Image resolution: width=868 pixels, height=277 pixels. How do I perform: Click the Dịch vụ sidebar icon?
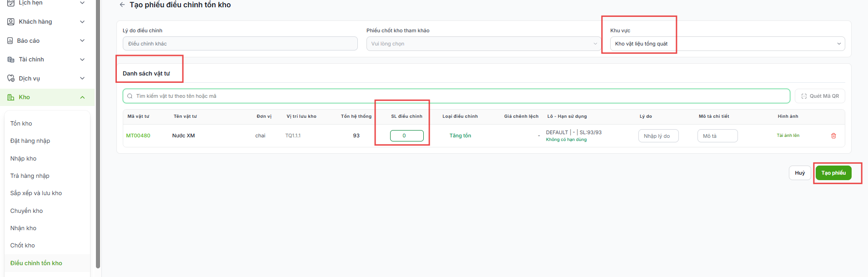(11, 78)
